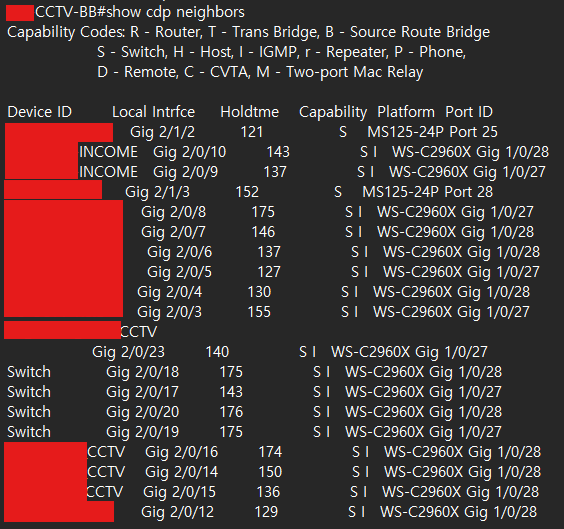Click interface 'Gig 2/0/12'
This screenshot has height=529, width=564.
point(178,512)
